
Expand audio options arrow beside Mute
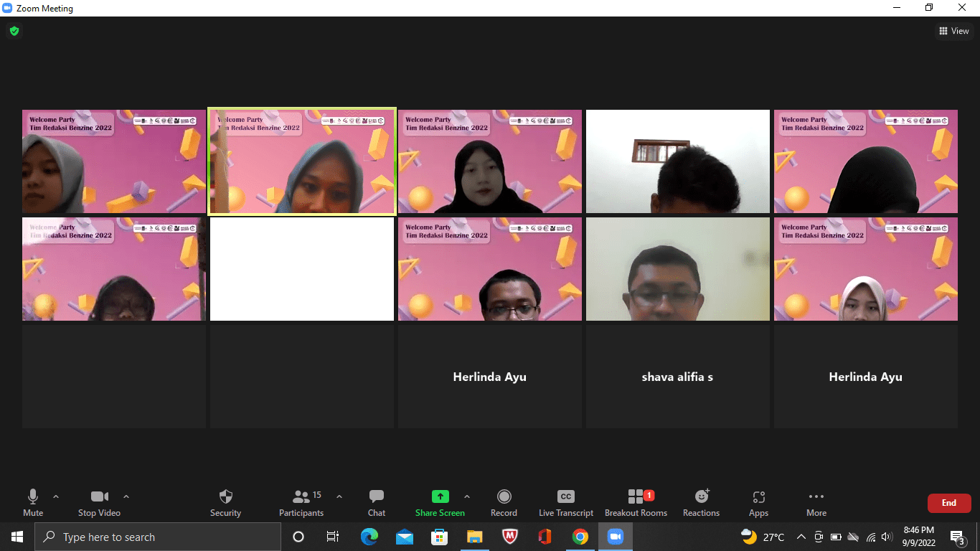(x=56, y=496)
